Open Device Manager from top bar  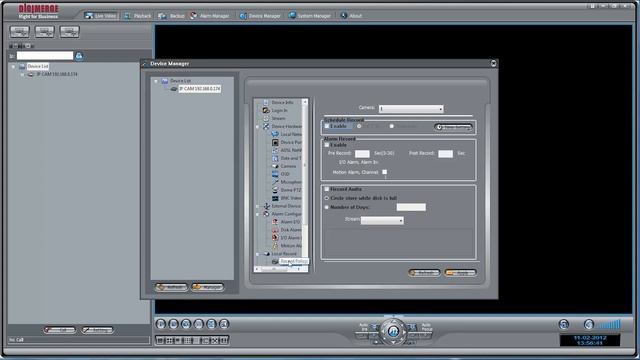[x=260, y=16]
